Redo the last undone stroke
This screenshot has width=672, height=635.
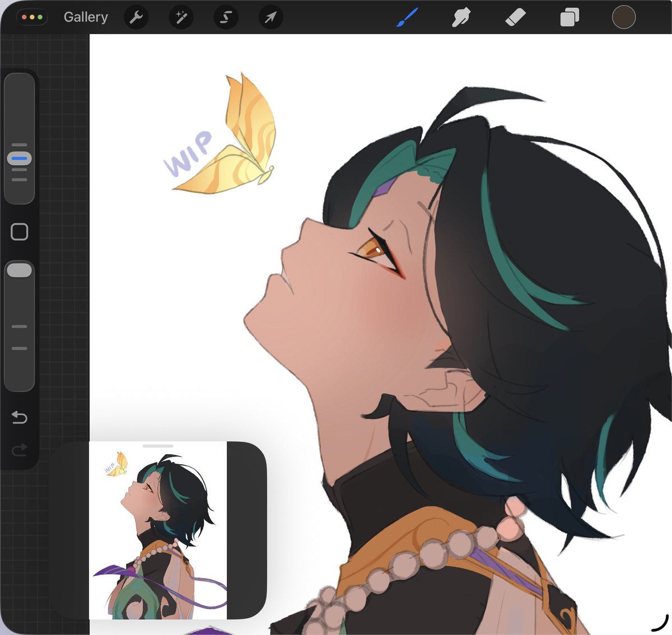click(20, 450)
